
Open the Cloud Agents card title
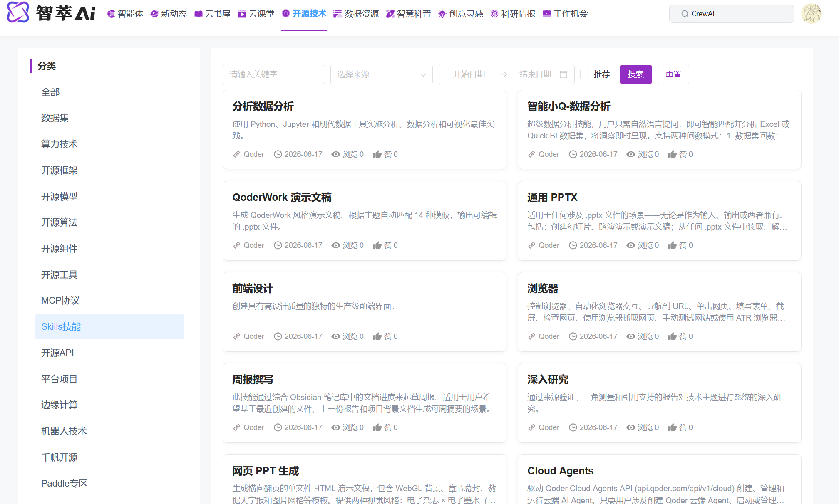(560, 471)
